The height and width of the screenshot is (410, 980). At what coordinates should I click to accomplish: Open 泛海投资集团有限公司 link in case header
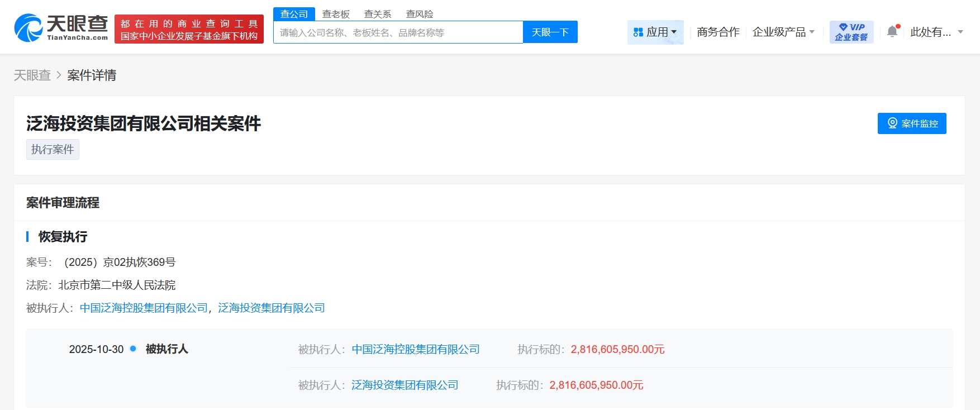pos(271,308)
